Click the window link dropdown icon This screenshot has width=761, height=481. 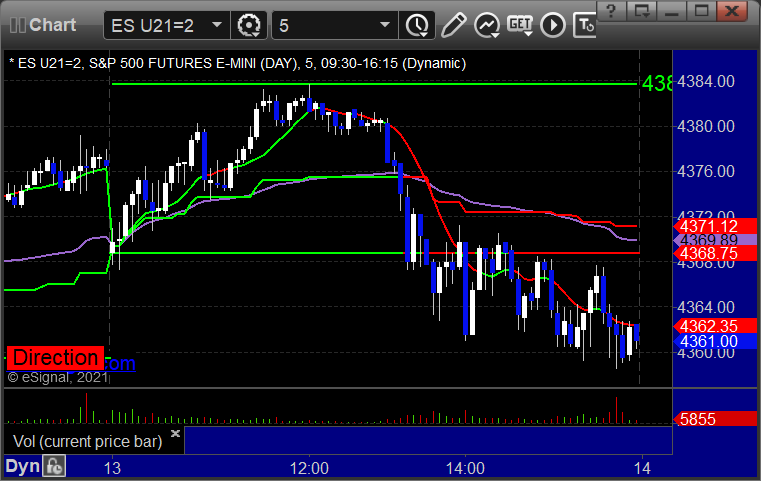642,11
